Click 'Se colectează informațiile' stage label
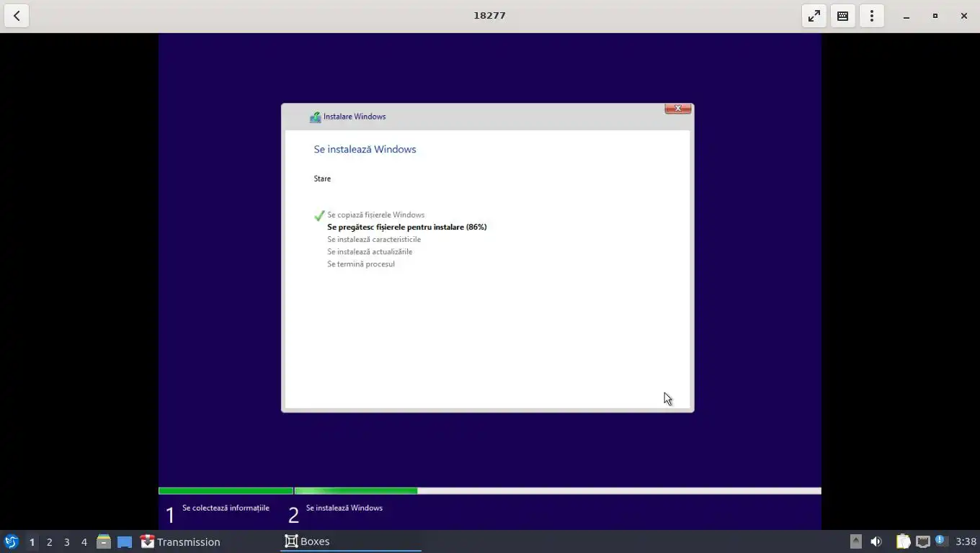980x553 pixels. (x=226, y=508)
